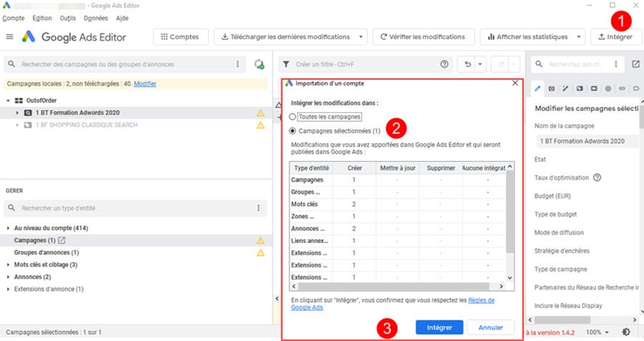The image size is (644, 341).
Task: Select Campagnes sélectionnées (1) radio option
Action: [293, 132]
